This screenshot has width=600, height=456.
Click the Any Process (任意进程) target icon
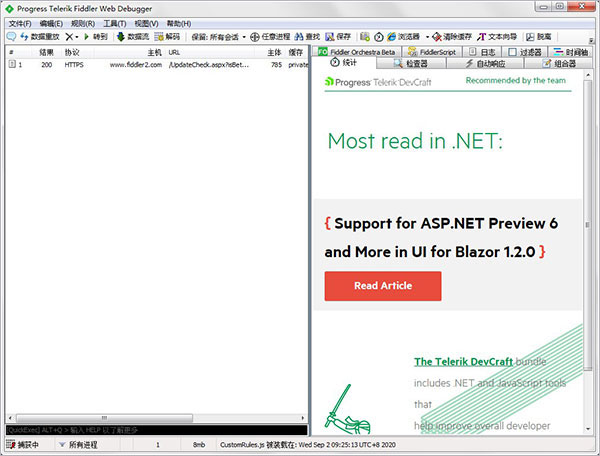255,37
